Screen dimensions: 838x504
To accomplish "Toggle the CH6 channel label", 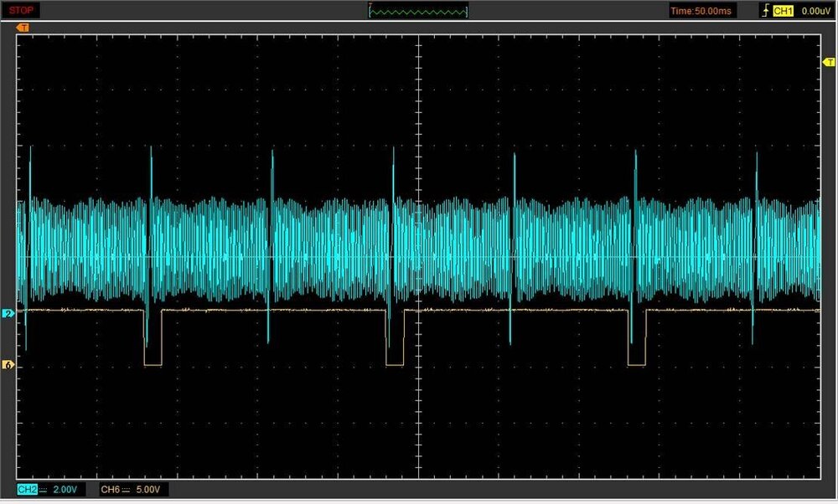I will (111, 489).
